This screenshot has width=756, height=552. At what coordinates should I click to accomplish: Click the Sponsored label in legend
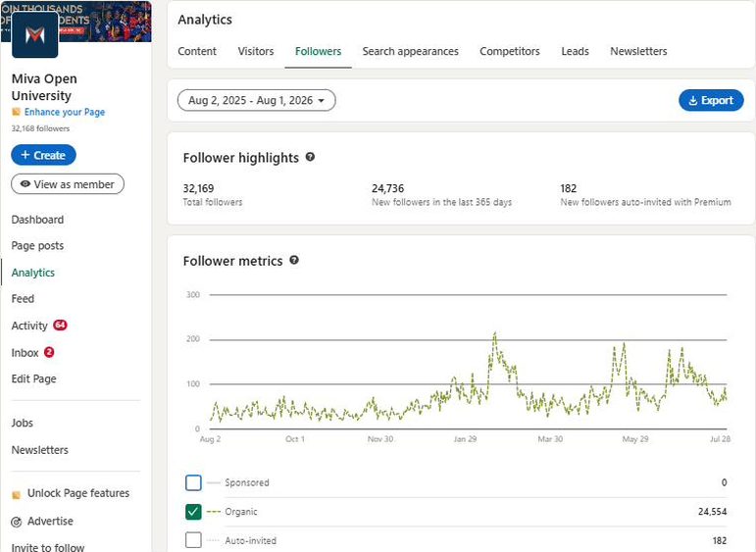tap(247, 482)
